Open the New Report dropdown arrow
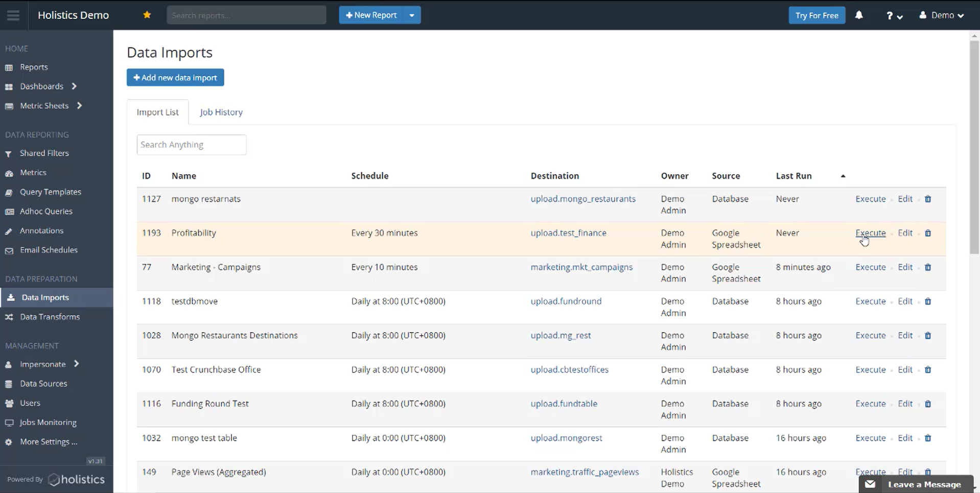This screenshot has height=493, width=980. click(412, 15)
